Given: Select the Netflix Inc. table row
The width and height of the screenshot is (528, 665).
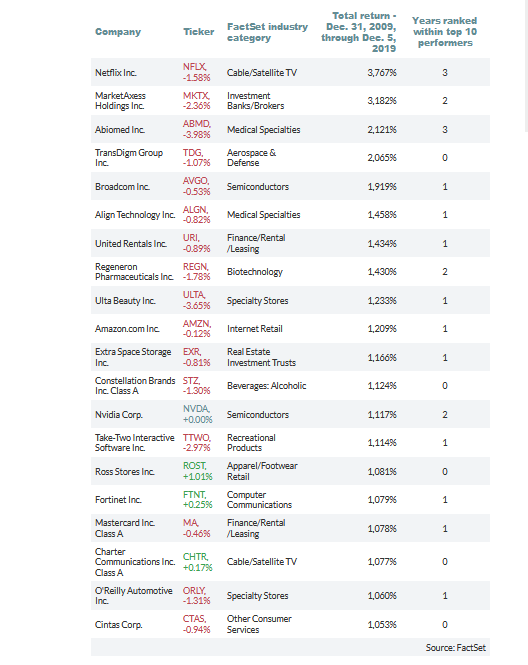Looking at the screenshot, I should [290, 73].
